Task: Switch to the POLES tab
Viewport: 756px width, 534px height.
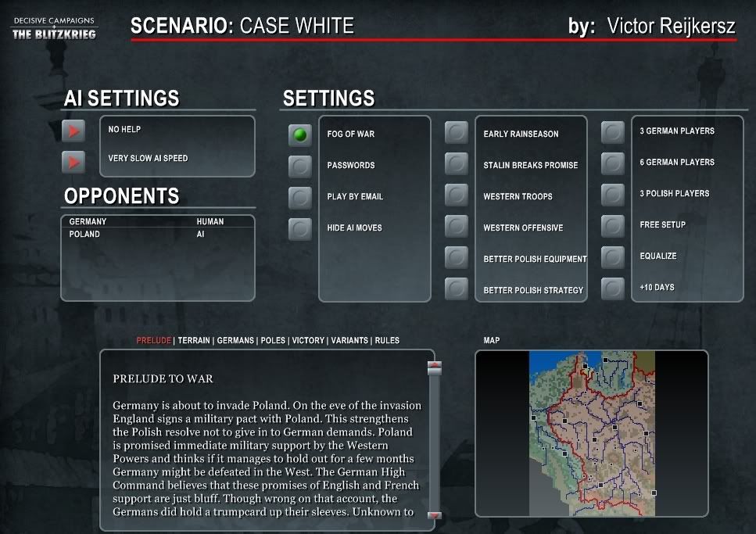Action: 273,340
